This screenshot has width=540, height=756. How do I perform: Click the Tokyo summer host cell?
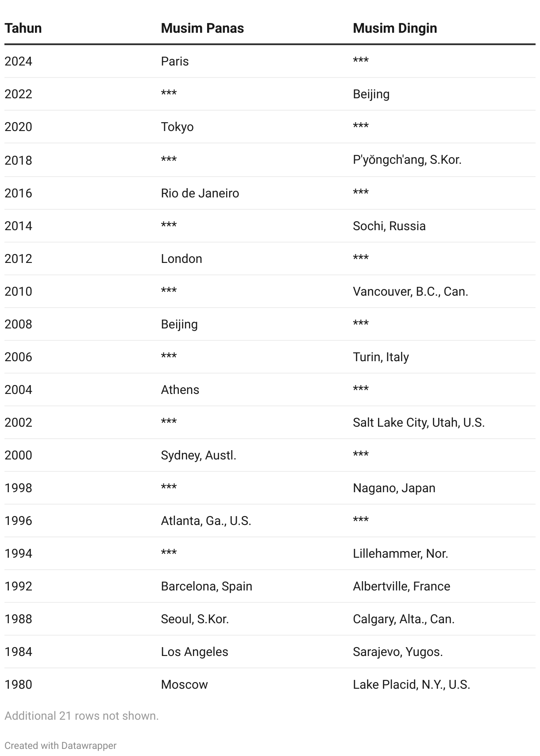pos(177,127)
